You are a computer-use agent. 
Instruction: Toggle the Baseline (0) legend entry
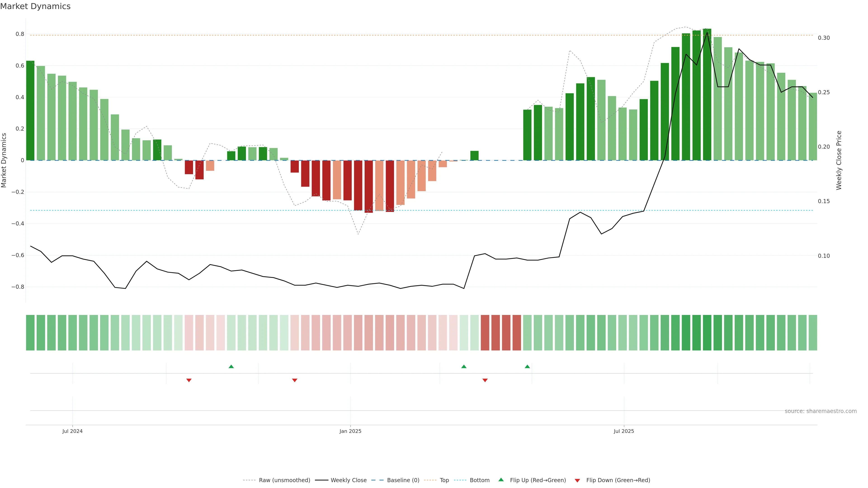tap(403, 480)
